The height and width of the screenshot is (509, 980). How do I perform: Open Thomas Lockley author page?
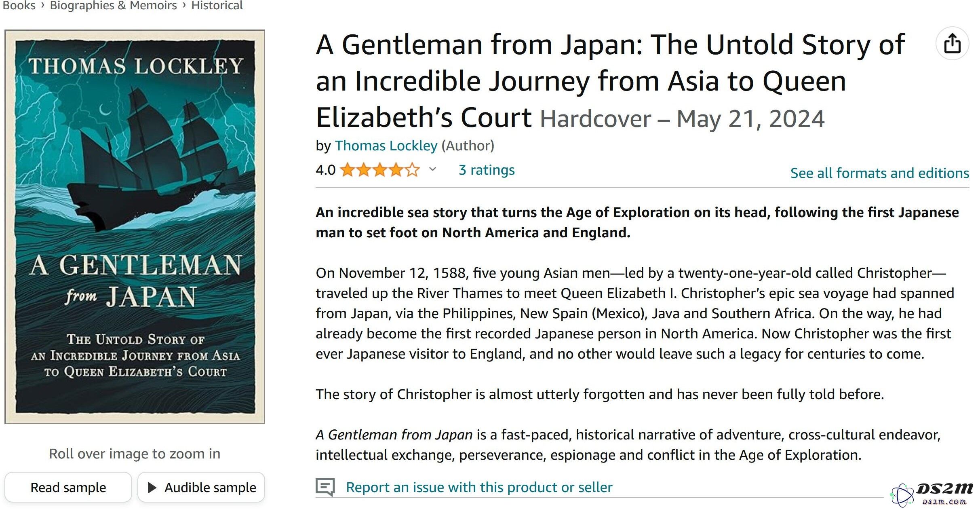[386, 146]
